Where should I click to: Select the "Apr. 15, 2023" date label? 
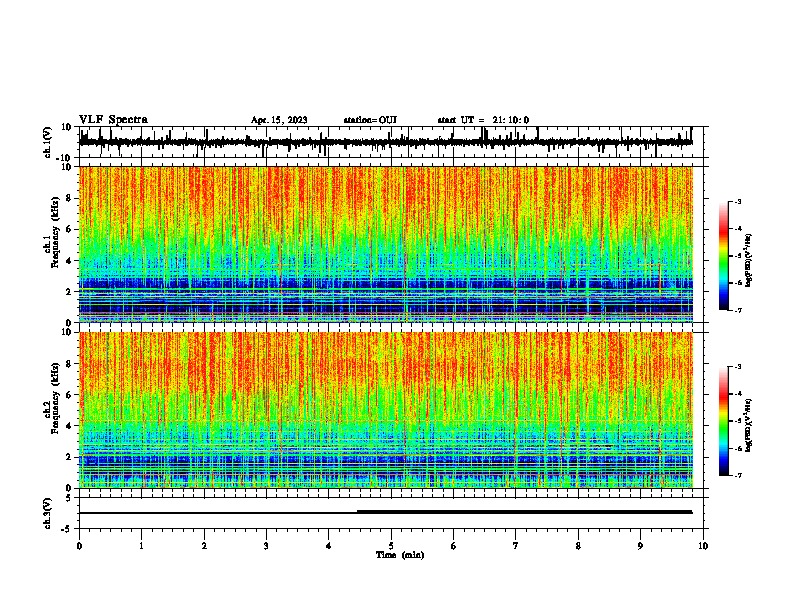tap(279, 120)
